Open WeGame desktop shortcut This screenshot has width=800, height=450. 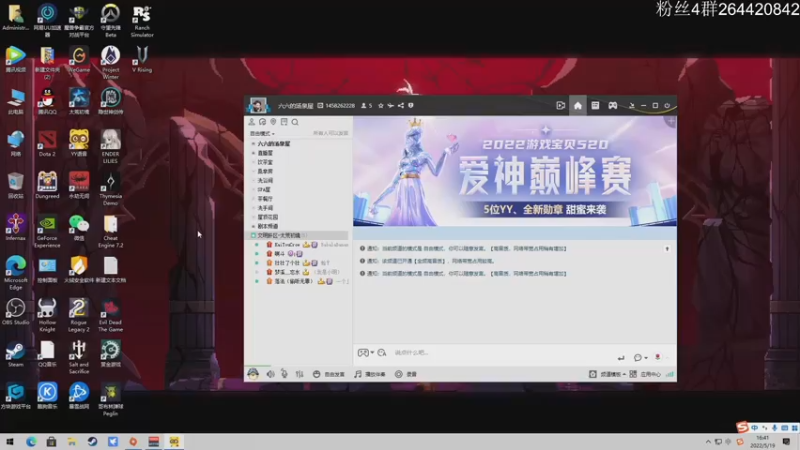pyautogui.click(x=79, y=59)
